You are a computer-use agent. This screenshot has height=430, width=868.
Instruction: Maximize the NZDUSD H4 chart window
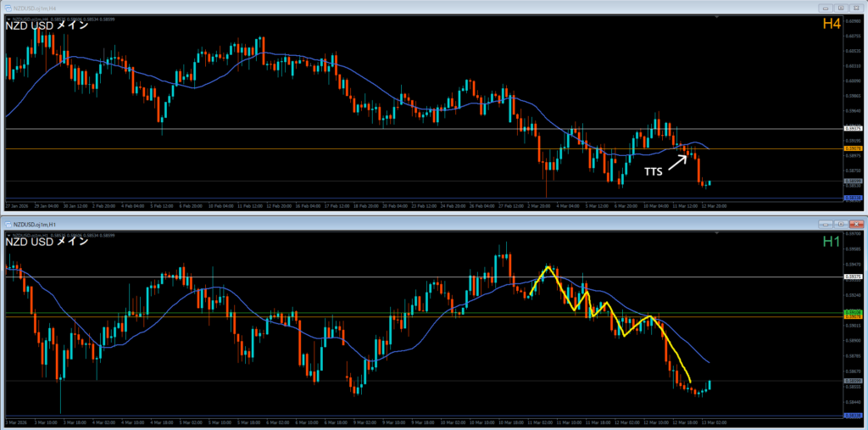click(x=841, y=8)
